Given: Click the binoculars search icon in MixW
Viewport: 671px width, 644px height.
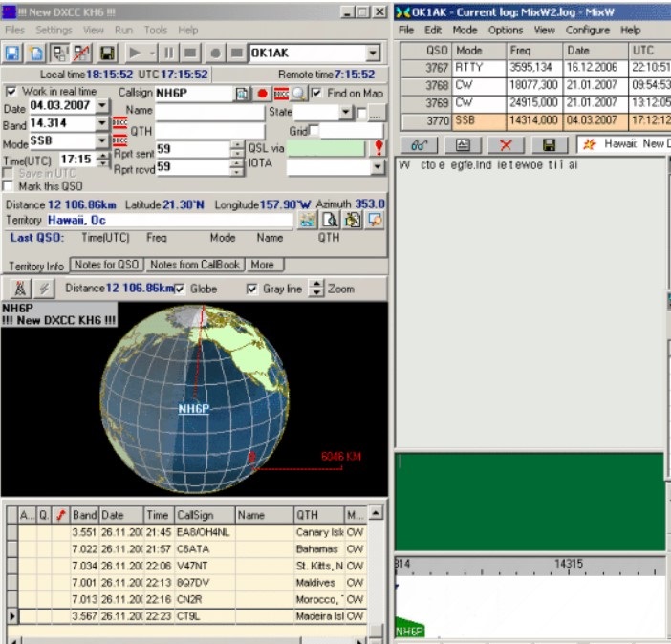Looking at the screenshot, I should (418, 144).
